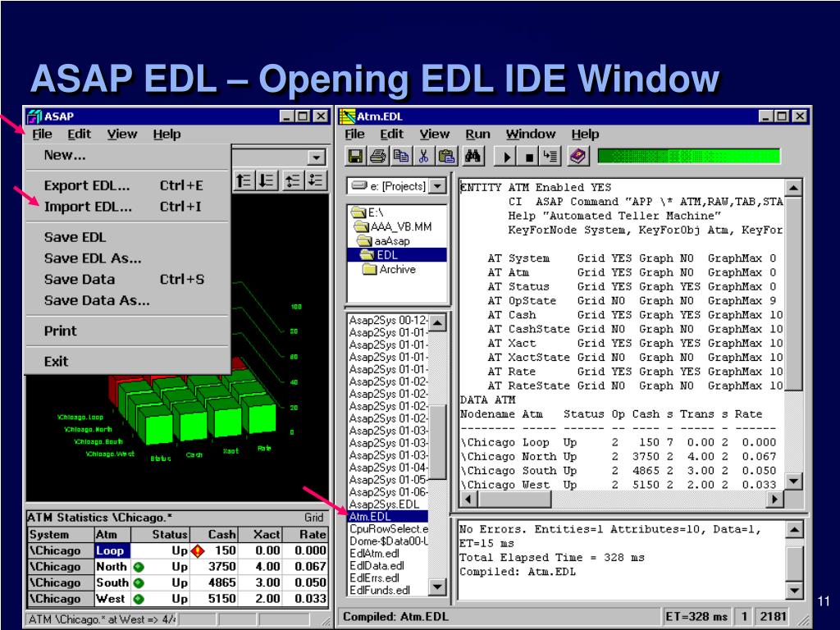Open the Help menu in ASAP window
This screenshot has width=840, height=630.
click(167, 135)
